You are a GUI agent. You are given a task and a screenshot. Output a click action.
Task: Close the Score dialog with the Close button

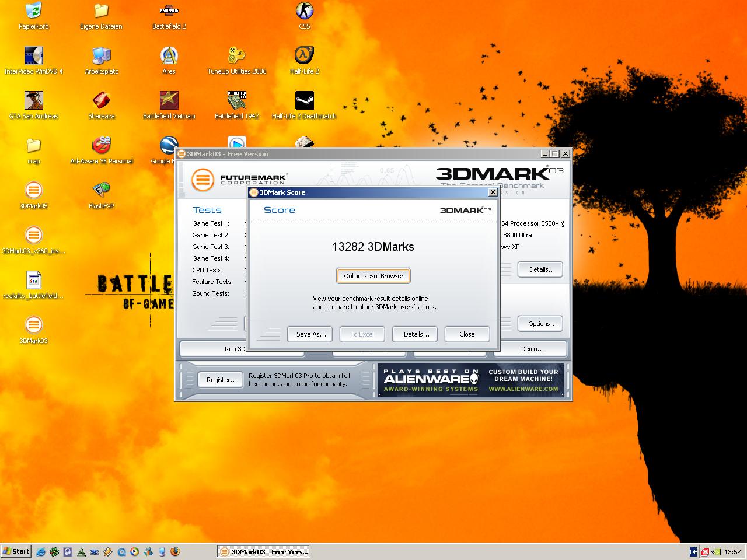467,334
